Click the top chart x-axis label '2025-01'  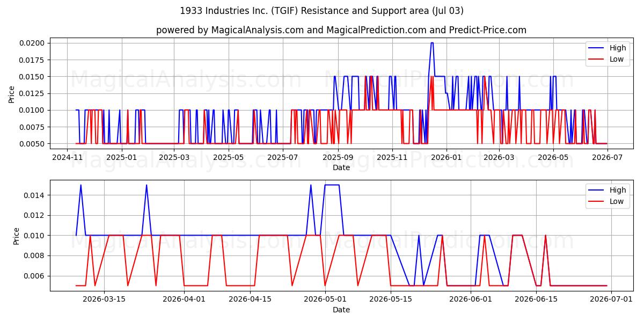coord(122,158)
